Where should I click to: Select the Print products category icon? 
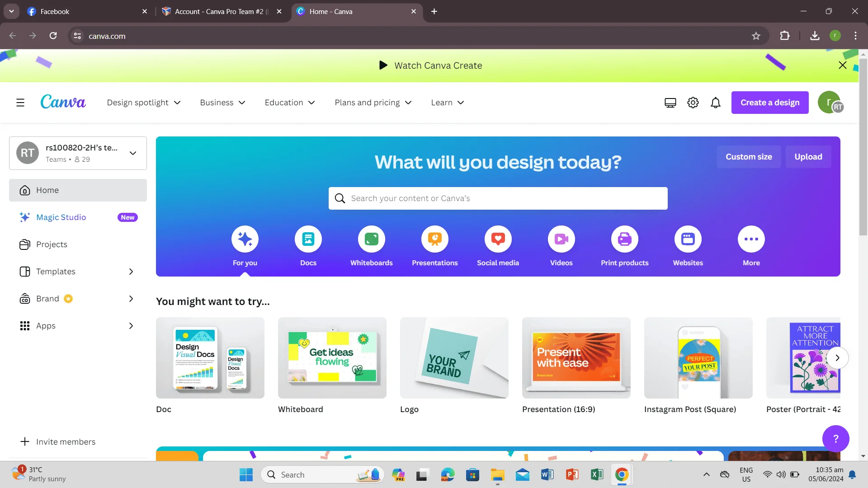pos(625,239)
